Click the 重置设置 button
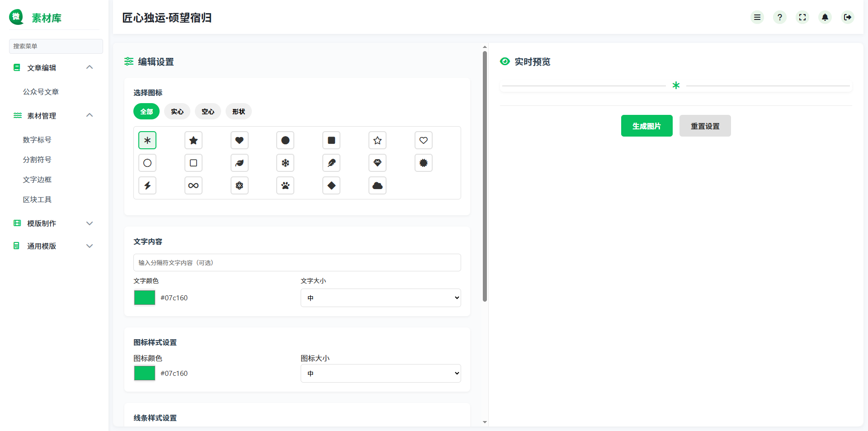Viewport: 868px width, 431px height. pyautogui.click(x=705, y=126)
